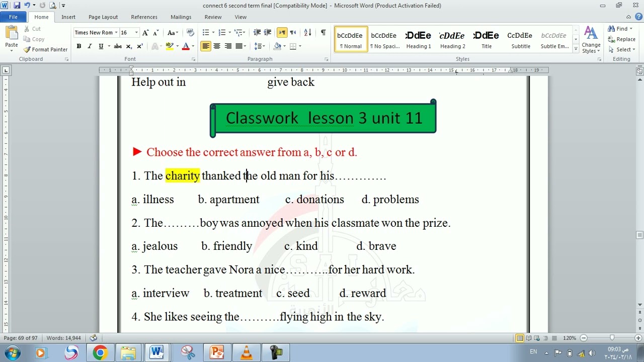Image resolution: width=644 pixels, height=362 pixels.
Task: Toggle Italic formatting
Action: (x=90, y=46)
